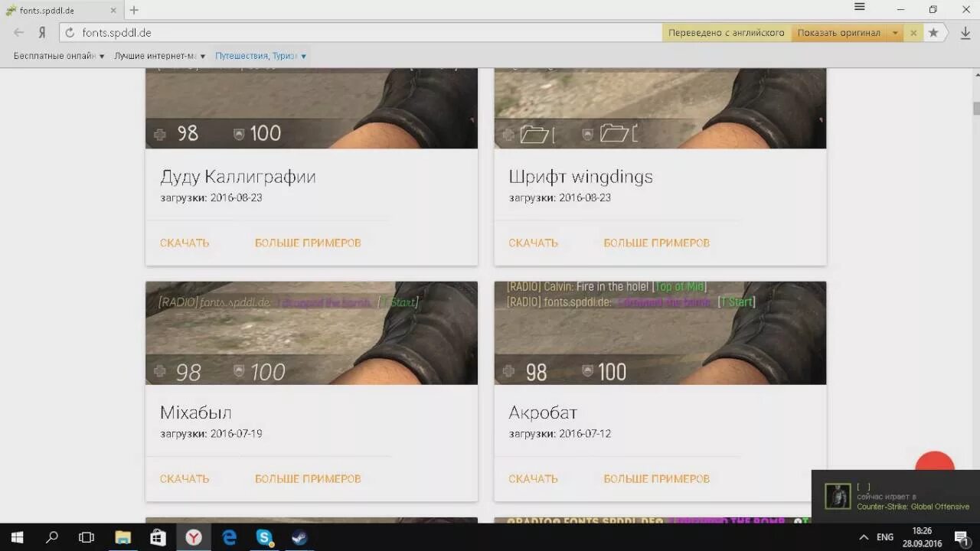The height and width of the screenshot is (551, 980).
Task: Click the ENG language indicator
Action: [x=885, y=537]
